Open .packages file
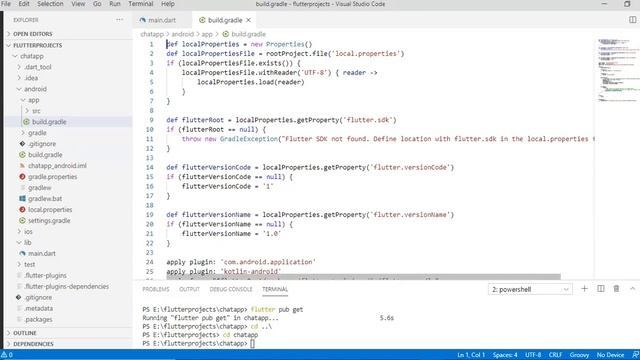This screenshot has width=640, height=360. pos(38,320)
